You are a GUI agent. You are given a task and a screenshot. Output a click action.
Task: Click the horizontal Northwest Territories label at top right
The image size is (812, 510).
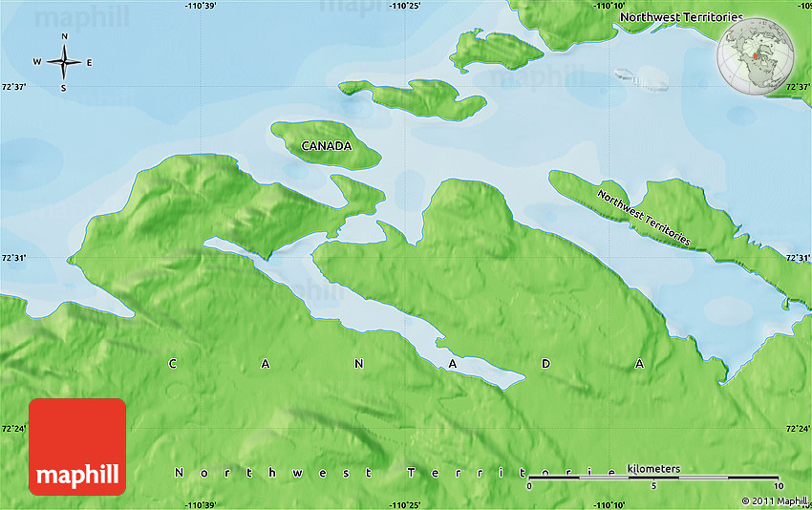tap(680, 17)
